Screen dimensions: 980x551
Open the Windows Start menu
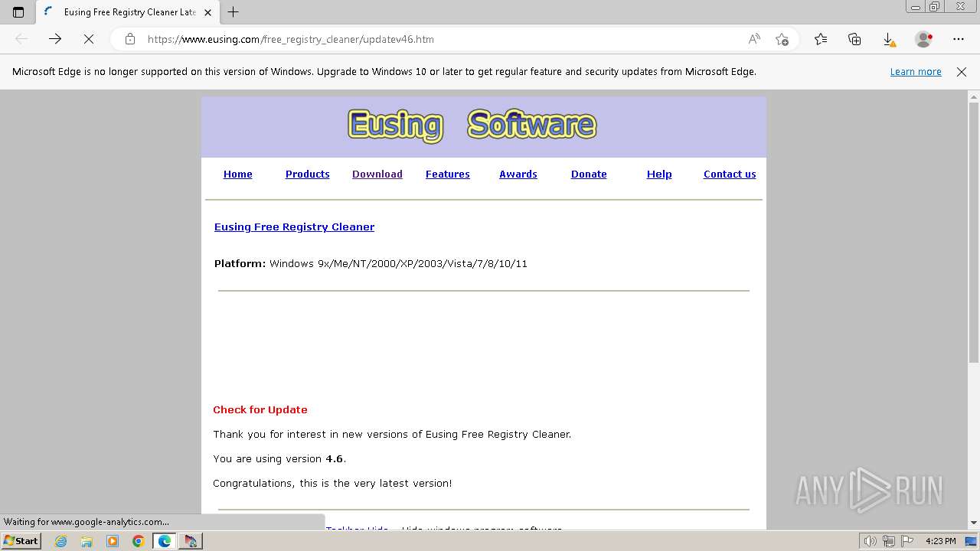coord(21,540)
